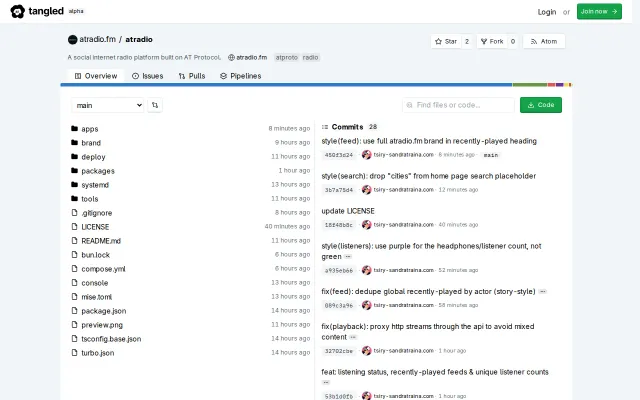Click the green segment of the language bar
This screenshot has height=400, width=640.
pyautogui.click(x=530, y=85)
